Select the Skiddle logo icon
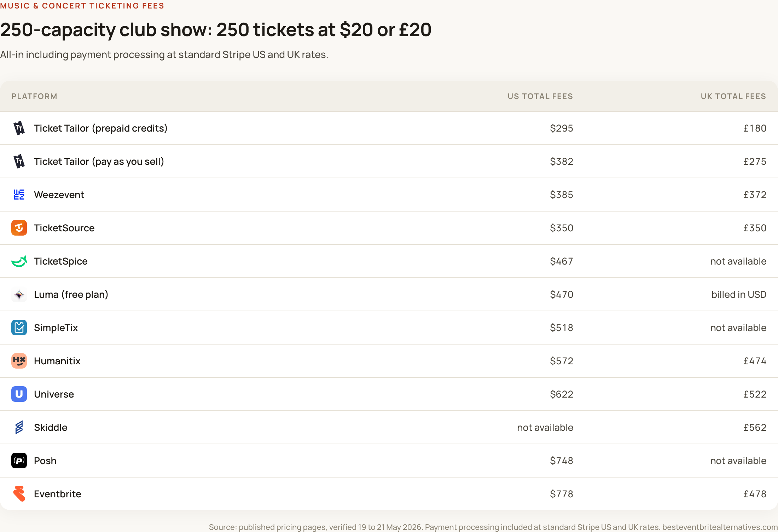Screen dimensions: 778x532 [19, 427]
